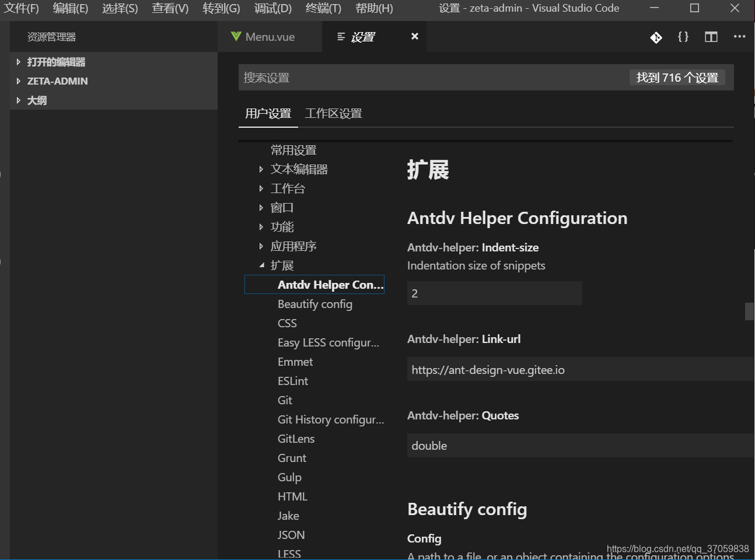Screen dimensions: 755x560
Task: Select Easy LESS configur... tree entry
Action: pos(328,342)
